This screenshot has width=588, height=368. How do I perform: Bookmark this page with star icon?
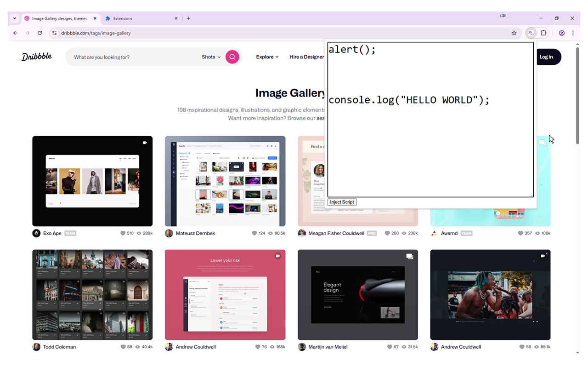[x=514, y=33]
